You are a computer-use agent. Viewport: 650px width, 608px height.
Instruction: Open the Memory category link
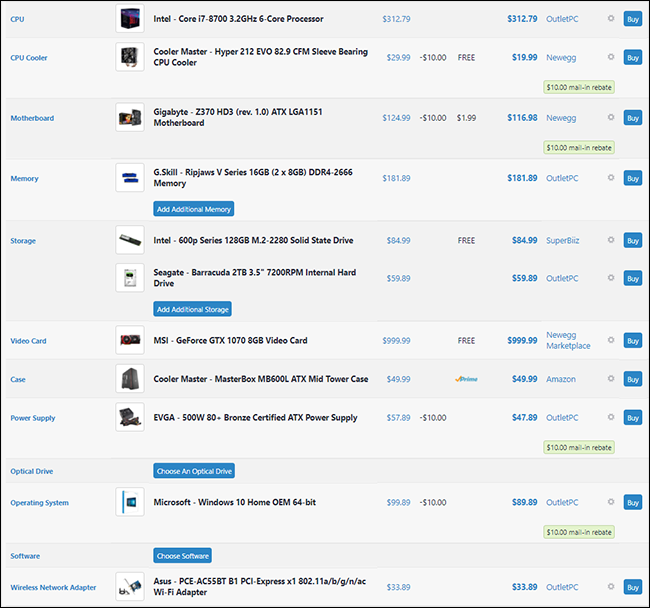click(24, 179)
